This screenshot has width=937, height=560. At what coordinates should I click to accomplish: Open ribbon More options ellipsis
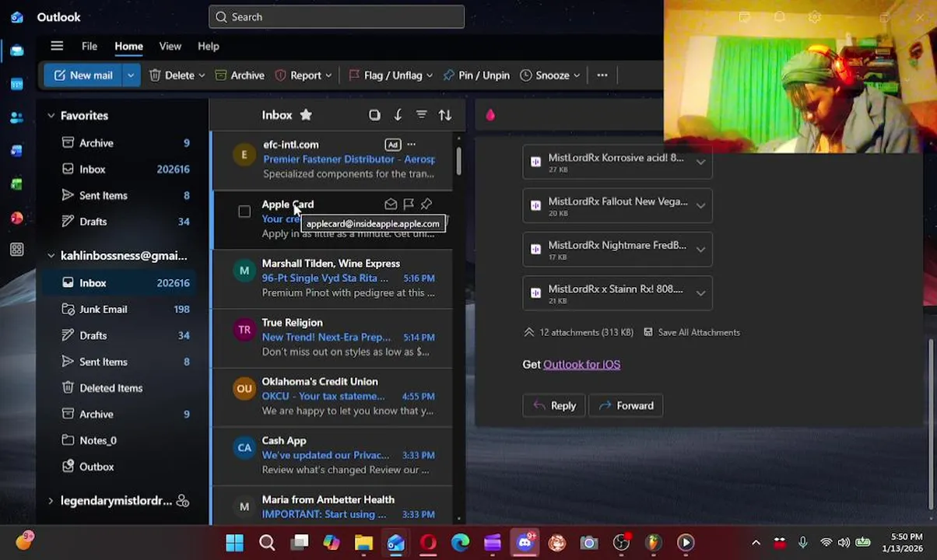(602, 75)
